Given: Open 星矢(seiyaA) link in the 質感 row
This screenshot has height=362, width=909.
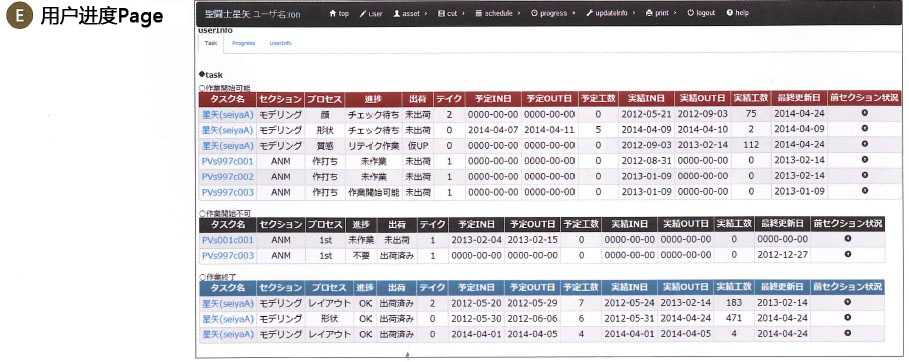Looking at the screenshot, I should coord(228,145).
